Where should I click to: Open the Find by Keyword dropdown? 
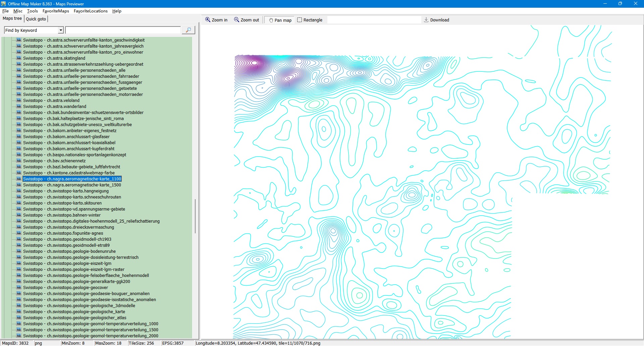click(61, 31)
